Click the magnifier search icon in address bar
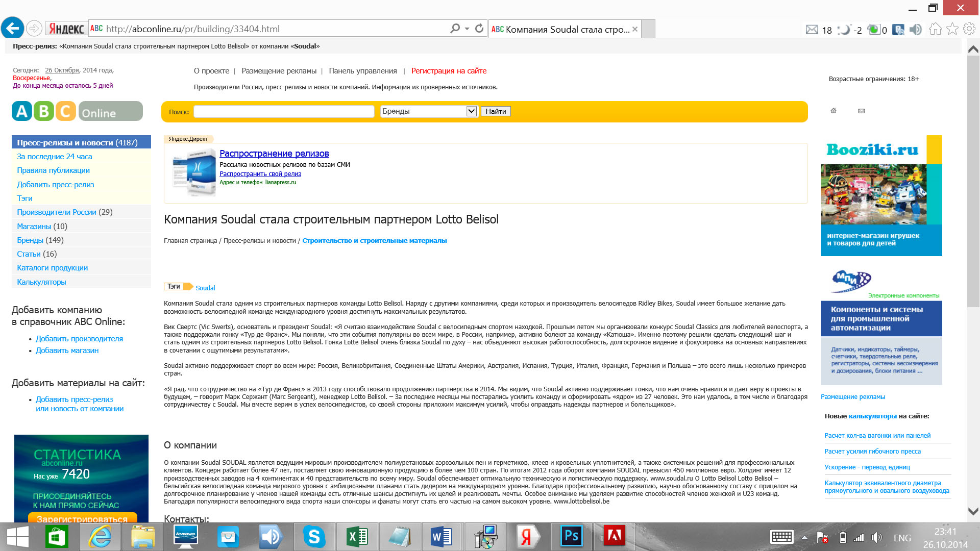 (x=455, y=29)
